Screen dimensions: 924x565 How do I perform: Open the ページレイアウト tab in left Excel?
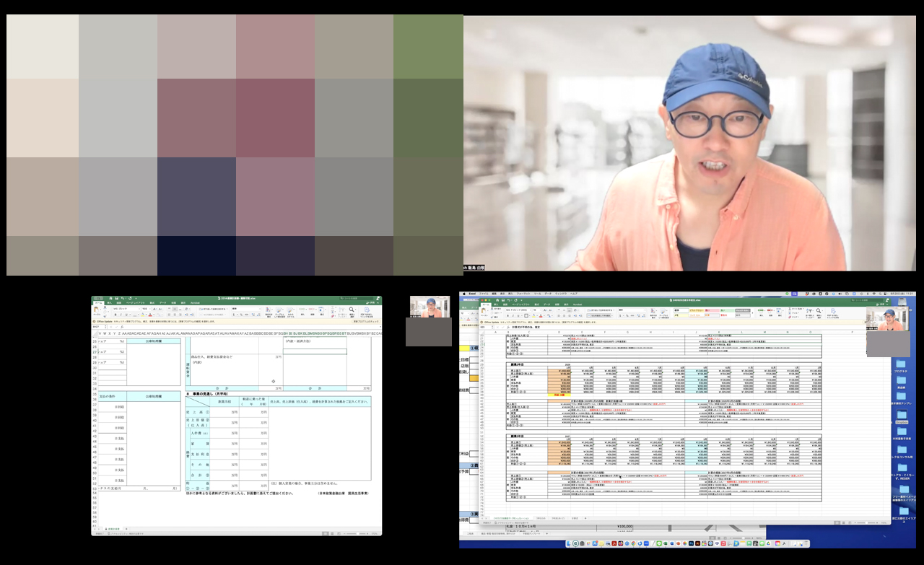tap(136, 302)
